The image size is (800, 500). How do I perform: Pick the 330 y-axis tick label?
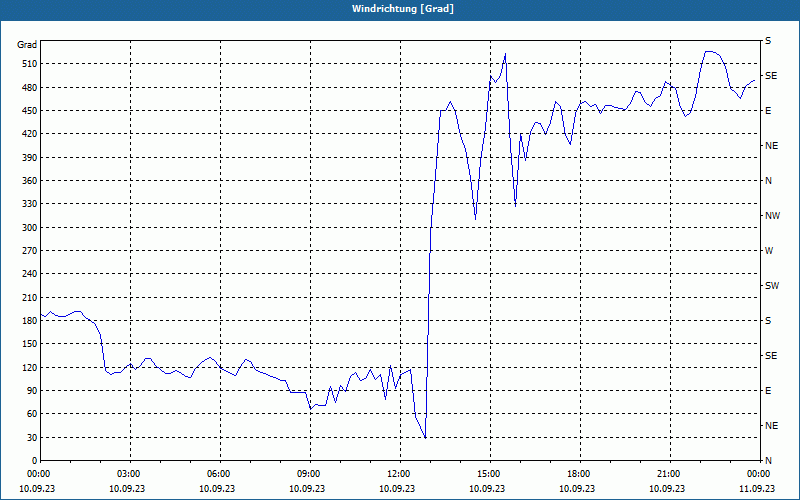tap(31, 204)
